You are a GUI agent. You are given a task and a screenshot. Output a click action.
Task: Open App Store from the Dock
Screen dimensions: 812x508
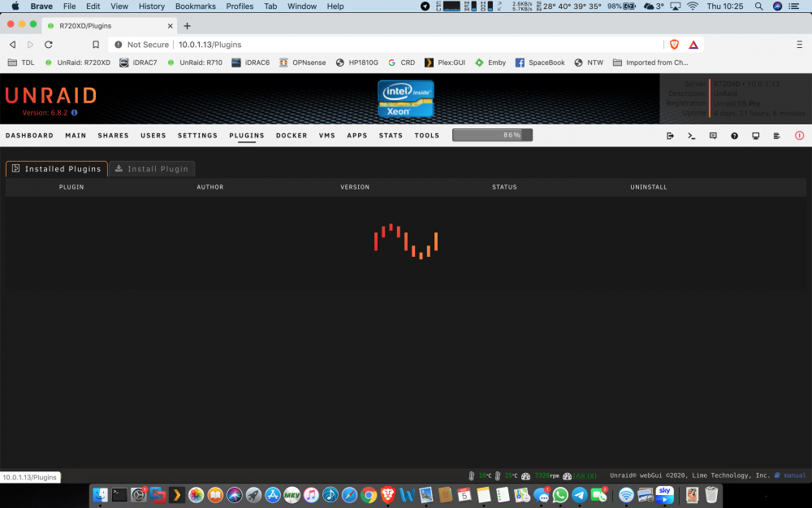(x=273, y=495)
